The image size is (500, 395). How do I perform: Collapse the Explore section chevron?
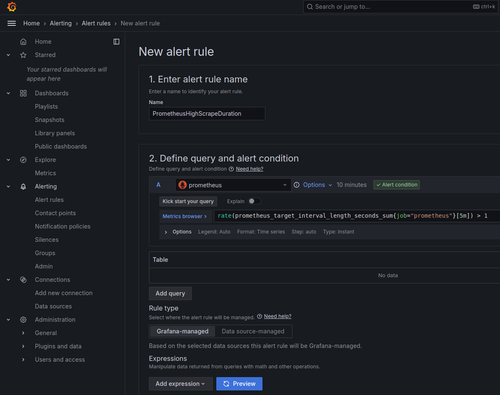[x=8, y=160]
